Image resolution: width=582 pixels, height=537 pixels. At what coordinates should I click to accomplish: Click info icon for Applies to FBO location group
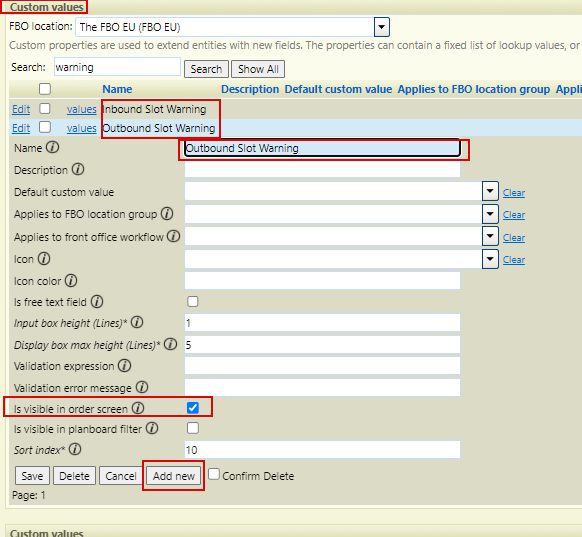pos(167,214)
